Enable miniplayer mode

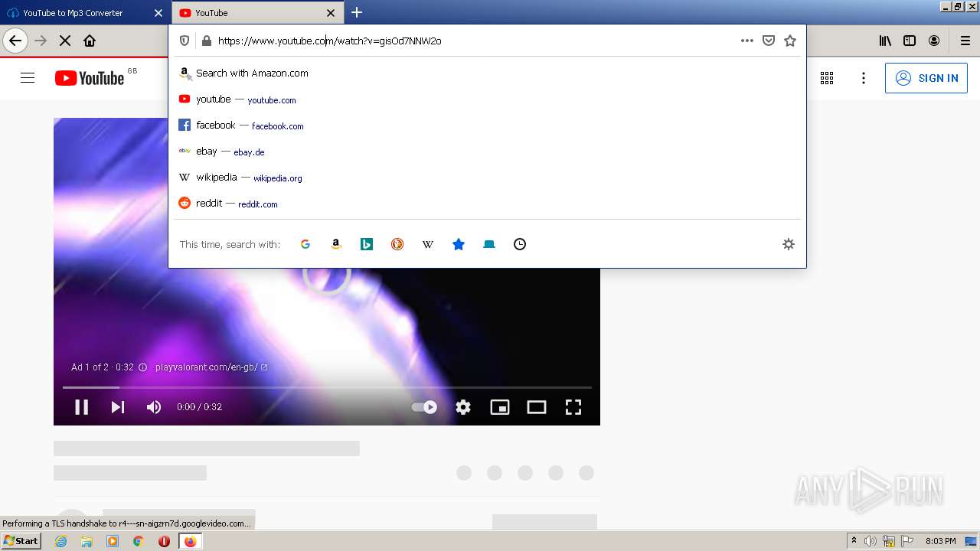pos(500,407)
